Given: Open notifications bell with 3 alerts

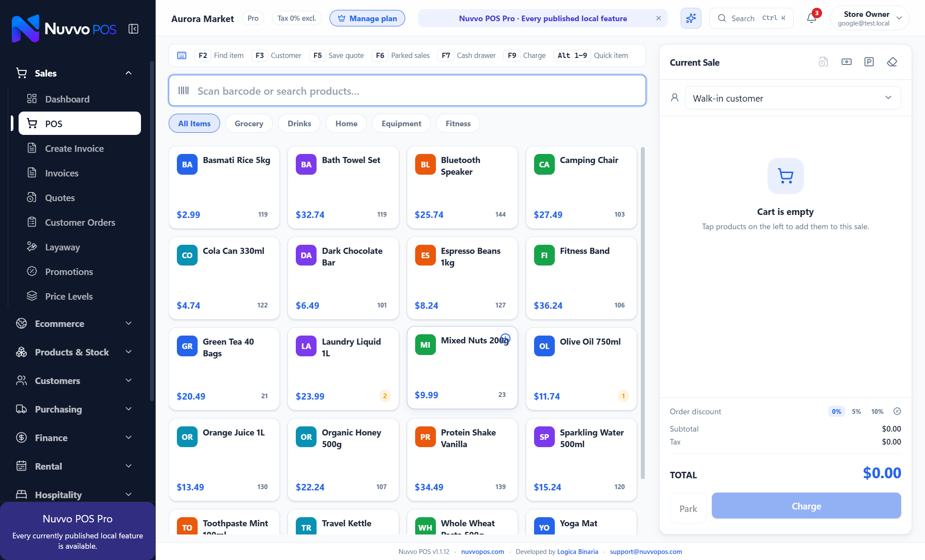Looking at the screenshot, I should tap(812, 18).
